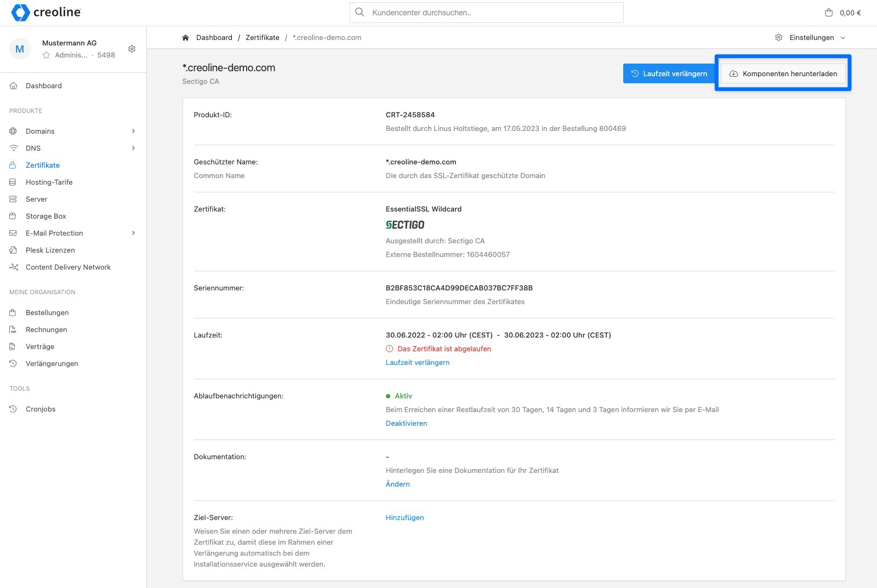Click Komponenten herunterladen button
This screenshot has width=877, height=588.
[783, 73]
